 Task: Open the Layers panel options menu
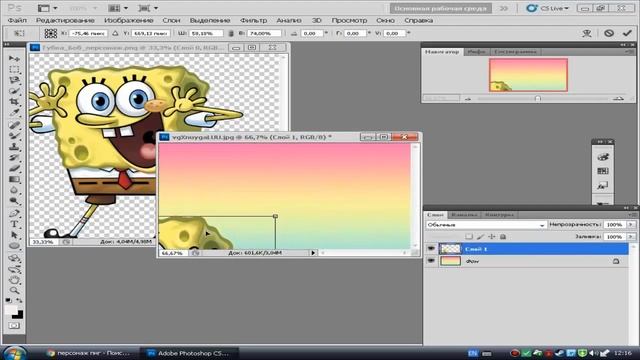[x=632, y=215]
